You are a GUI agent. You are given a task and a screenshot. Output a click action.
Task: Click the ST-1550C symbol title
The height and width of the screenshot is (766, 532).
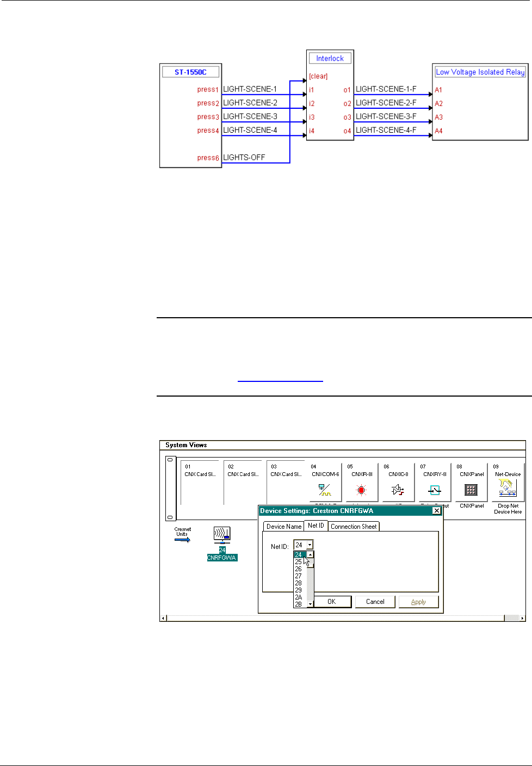point(190,72)
